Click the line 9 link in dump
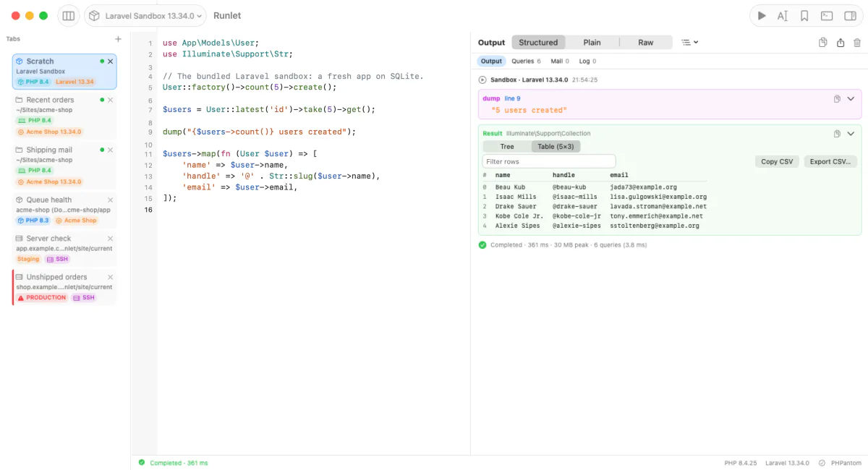Image resolution: width=868 pixels, height=470 pixels. point(512,98)
